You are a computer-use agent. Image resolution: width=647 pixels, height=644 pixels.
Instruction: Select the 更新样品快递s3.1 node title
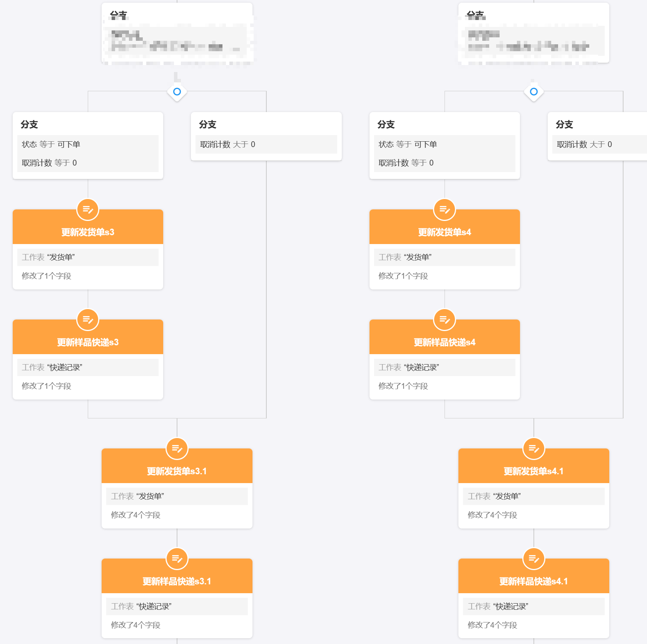click(x=177, y=581)
